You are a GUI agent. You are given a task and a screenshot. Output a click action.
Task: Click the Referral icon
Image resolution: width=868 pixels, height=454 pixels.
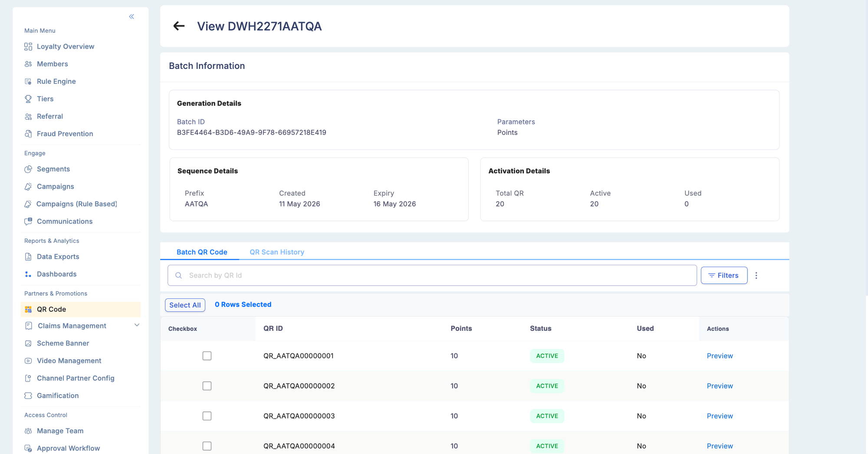coord(28,116)
